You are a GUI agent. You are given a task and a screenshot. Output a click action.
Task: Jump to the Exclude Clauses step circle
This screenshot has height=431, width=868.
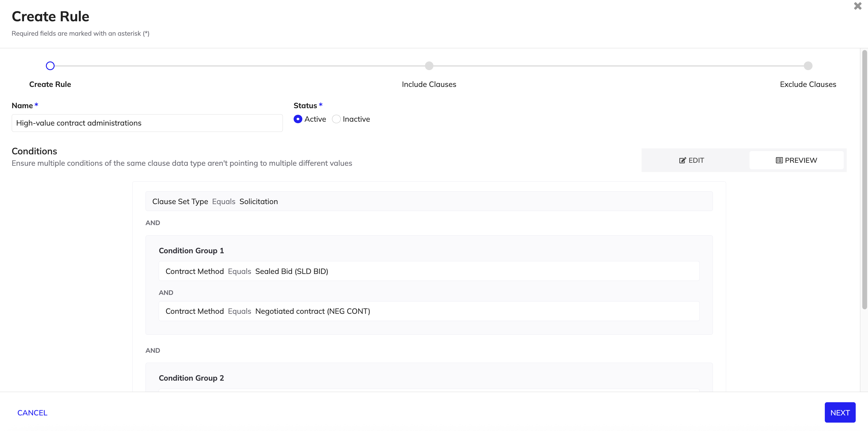click(808, 66)
